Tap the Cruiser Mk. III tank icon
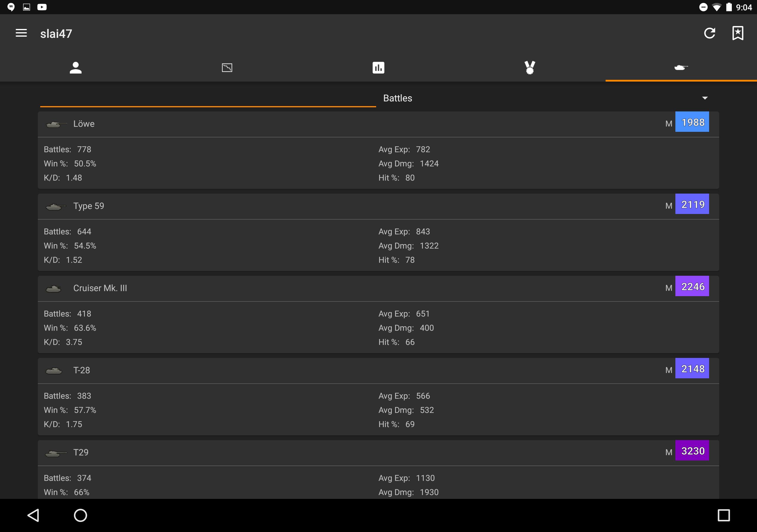This screenshot has width=757, height=532. point(54,289)
